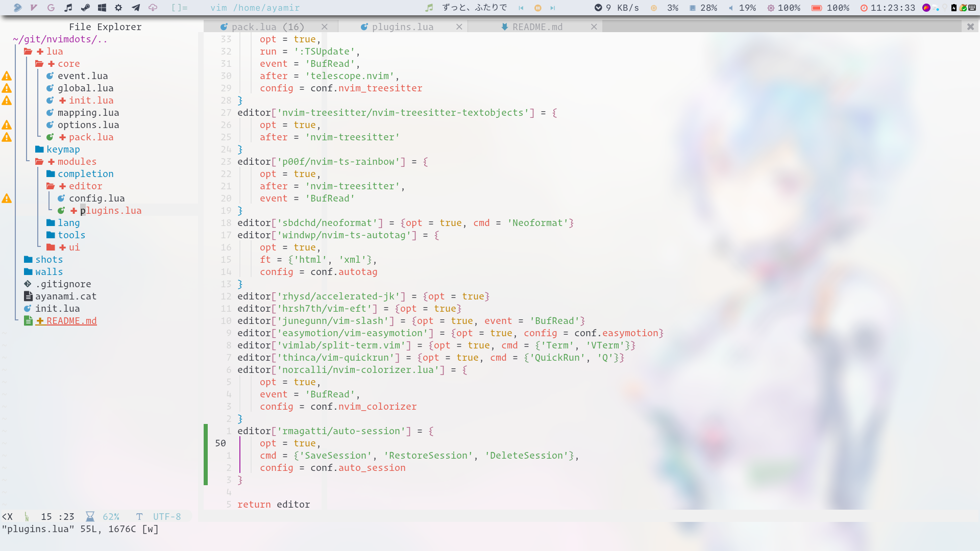The image size is (980, 551).
Task: Click the volume speaker icon at 19%
Action: click(x=731, y=8)
